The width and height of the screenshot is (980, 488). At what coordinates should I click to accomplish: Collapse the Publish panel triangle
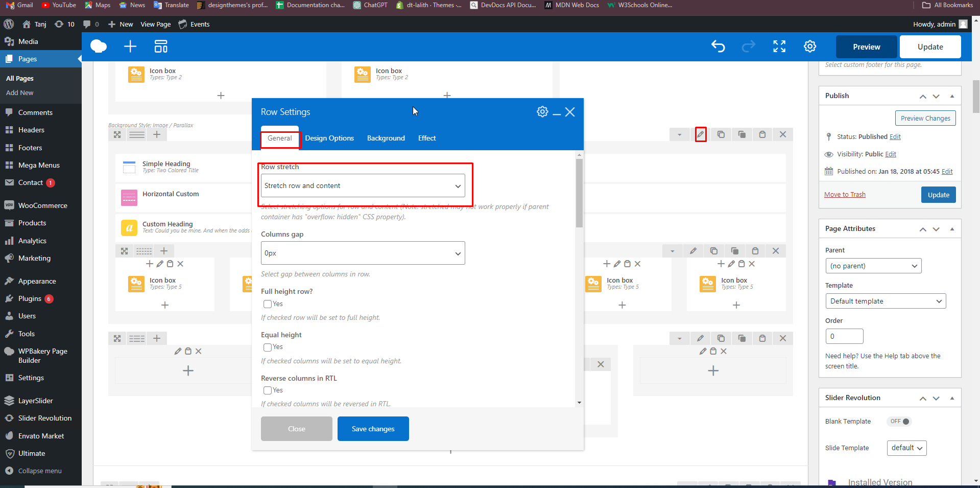(x=952, y=96)
